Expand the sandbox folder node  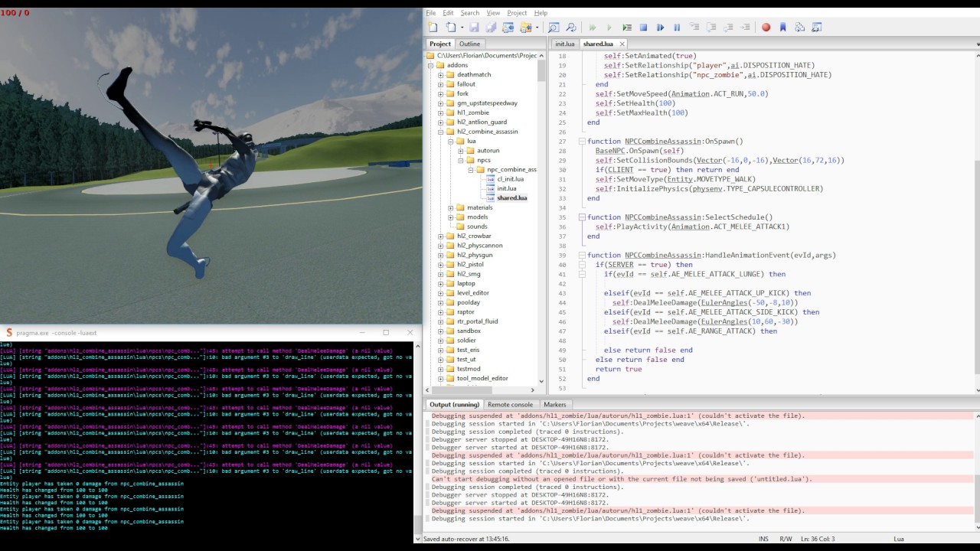pyautogui.click(x=440, y=331)
